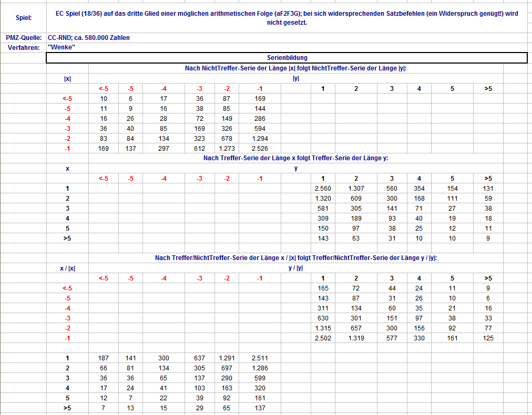532x415 pixels.
Task: Select the cell showing 1.320
Action: (323, 199)
